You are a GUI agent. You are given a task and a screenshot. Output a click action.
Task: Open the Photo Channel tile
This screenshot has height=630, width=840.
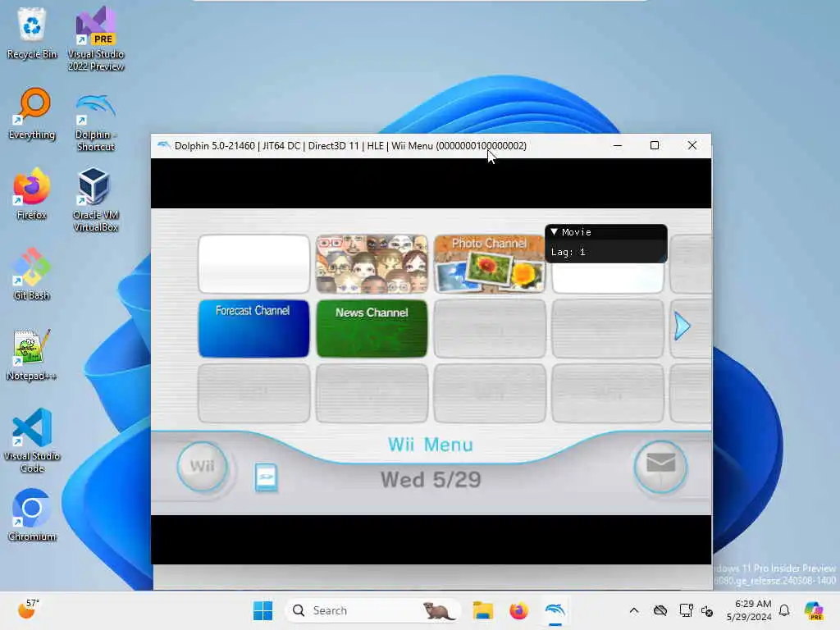489,264
